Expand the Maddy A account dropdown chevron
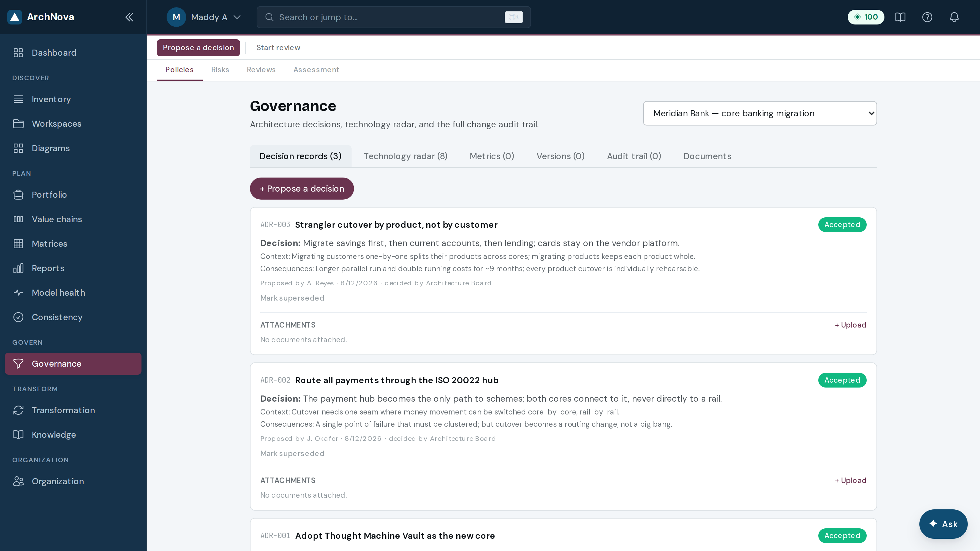The image size is (980, 551). tap(237, 17)
